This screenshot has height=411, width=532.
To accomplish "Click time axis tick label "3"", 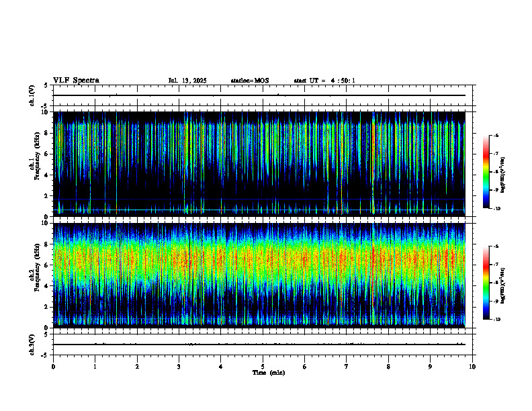I will pos(179,367).
